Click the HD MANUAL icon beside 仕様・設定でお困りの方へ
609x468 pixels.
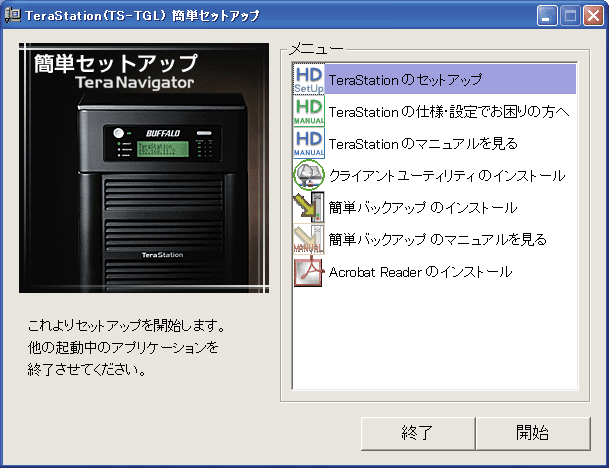click(309, 111)
